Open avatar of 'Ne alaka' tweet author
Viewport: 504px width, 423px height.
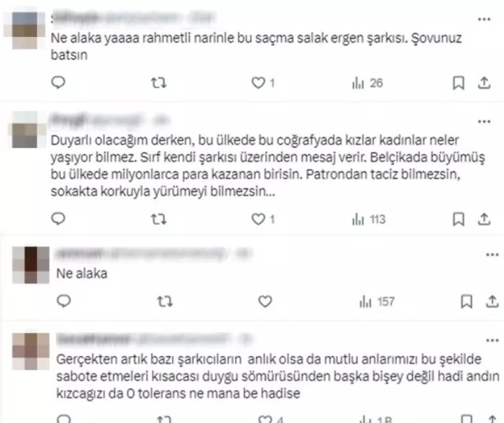coord(31,265)
